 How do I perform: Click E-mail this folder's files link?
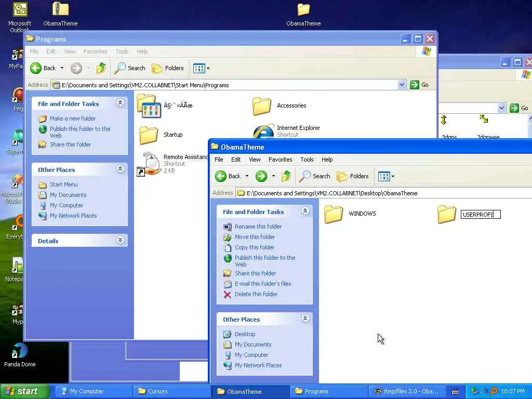(263, 284)
